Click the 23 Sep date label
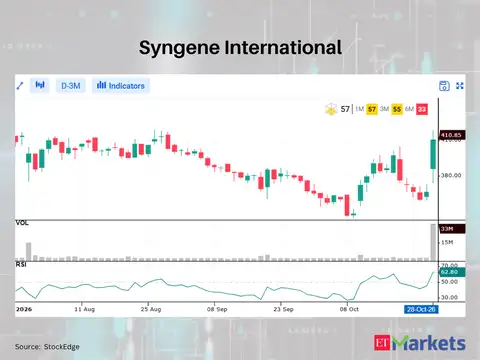Viewport: 480px width, 360px height. [x=283, y=309]
